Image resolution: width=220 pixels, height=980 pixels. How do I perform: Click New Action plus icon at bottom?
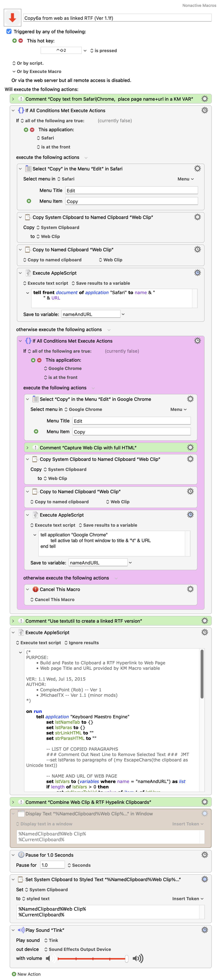click(x=14, y=974)
